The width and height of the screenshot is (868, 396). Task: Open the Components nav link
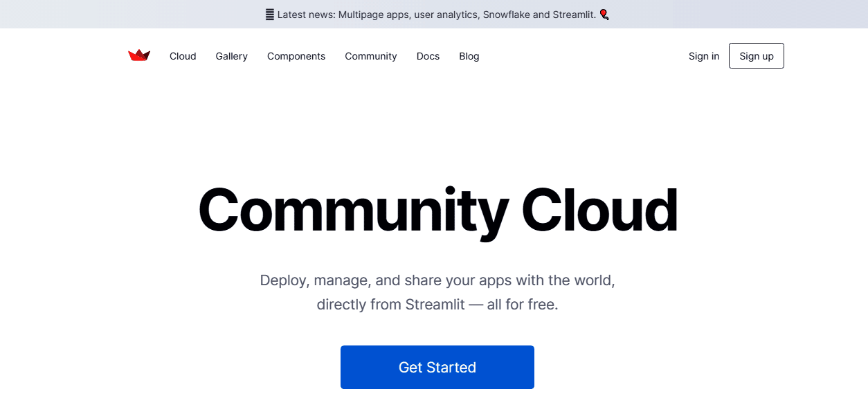point(296,56)
